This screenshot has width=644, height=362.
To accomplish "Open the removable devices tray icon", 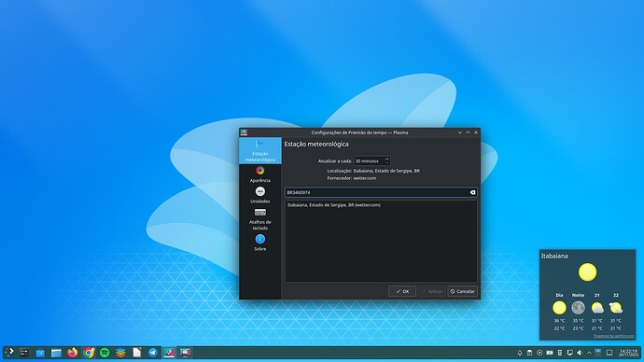I will click(x=559, y=353).
